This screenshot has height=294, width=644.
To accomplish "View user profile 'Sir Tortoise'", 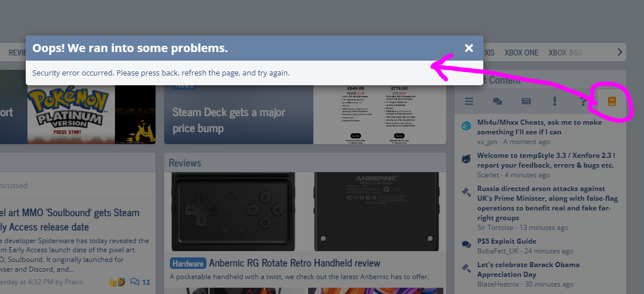I will pyautogui.click(x=495, y=228).
